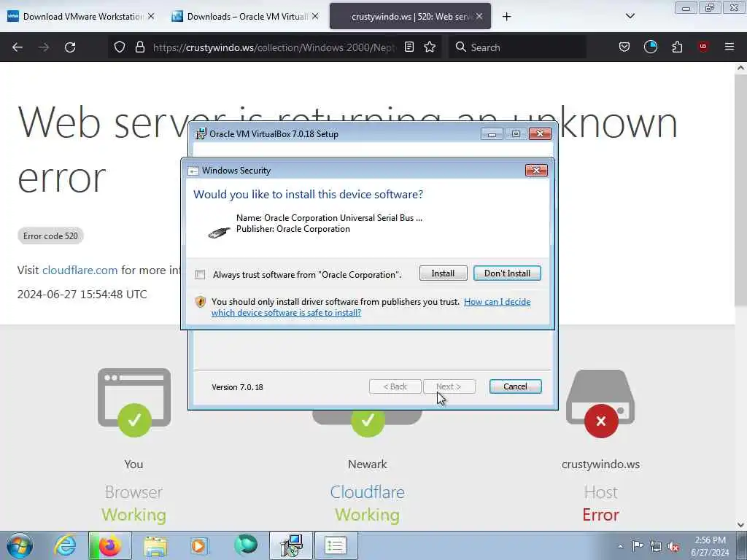
Task: Click the Back button in VirtualBox Setup
Action: (395, 386)
